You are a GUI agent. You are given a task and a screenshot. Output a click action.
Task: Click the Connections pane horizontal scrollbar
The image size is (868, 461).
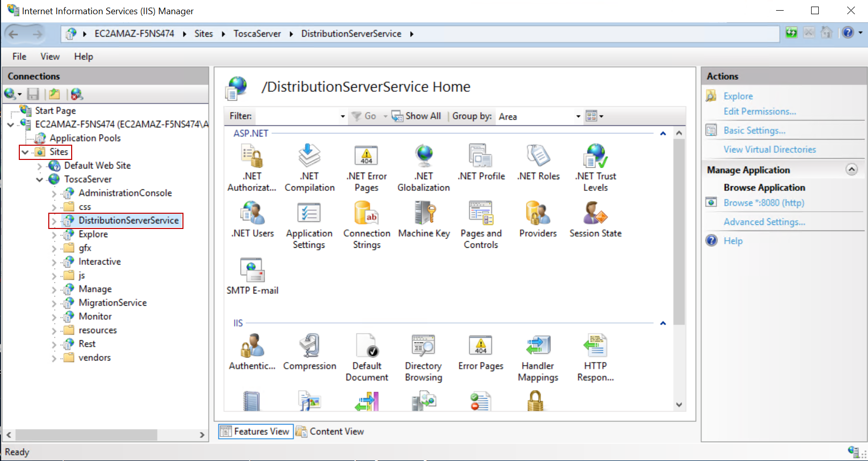click(86, 435)
